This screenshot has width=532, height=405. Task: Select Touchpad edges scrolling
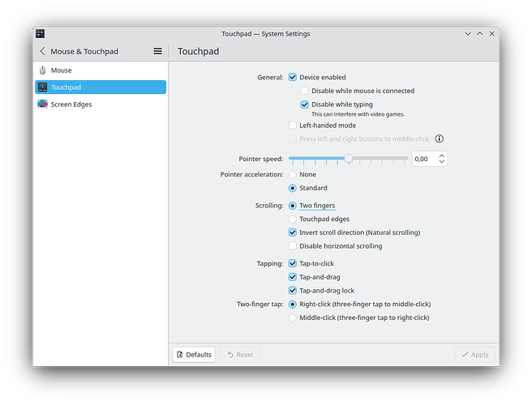293,220
